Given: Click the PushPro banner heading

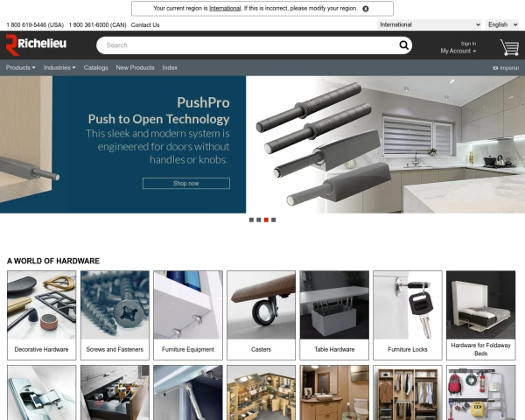Looking at the screenshot, I should (x=203, y=102).
